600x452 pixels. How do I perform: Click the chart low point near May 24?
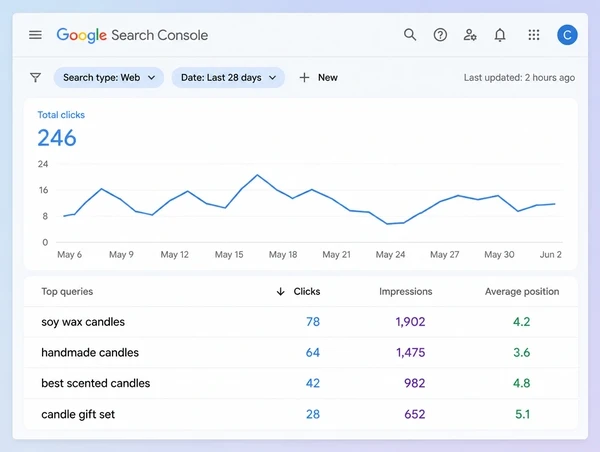pyautogui.click(x=388, y=224)
